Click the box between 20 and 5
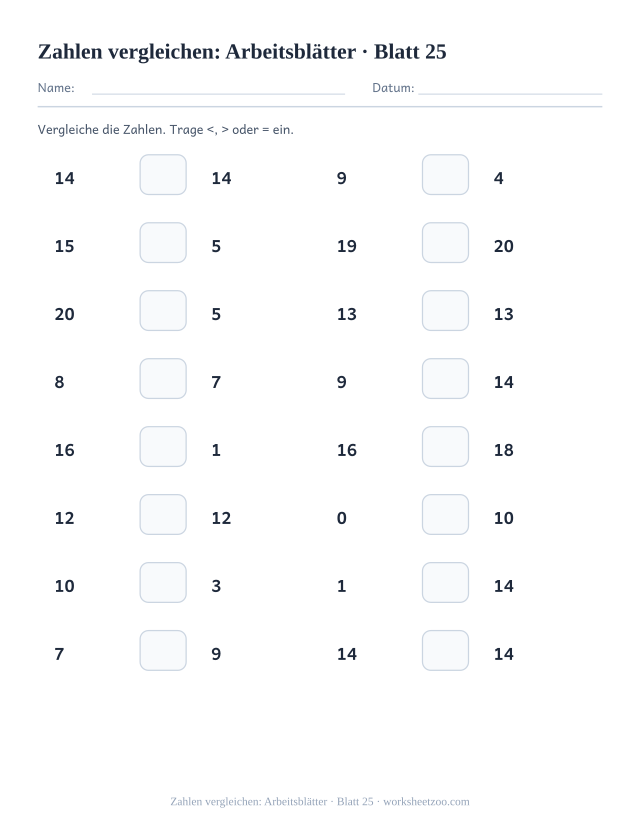This screenshot has width=640, height=829. click(x=163, y=310)
